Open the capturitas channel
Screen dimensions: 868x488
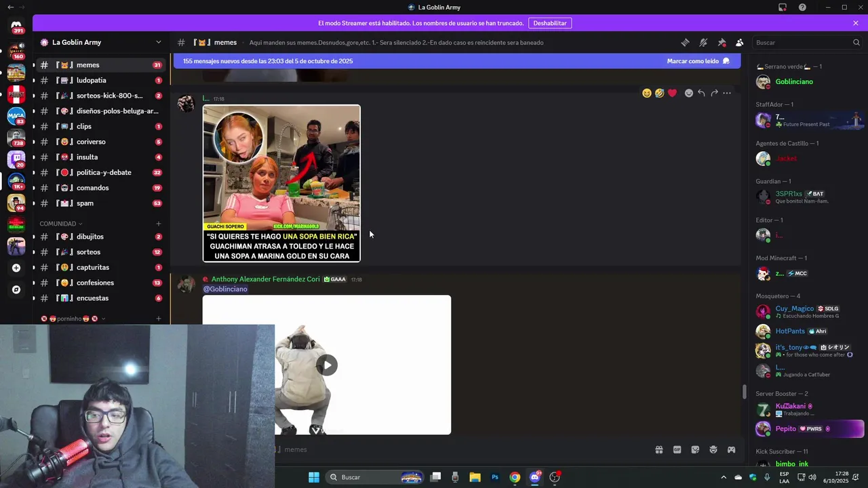[x=100, y=267]
